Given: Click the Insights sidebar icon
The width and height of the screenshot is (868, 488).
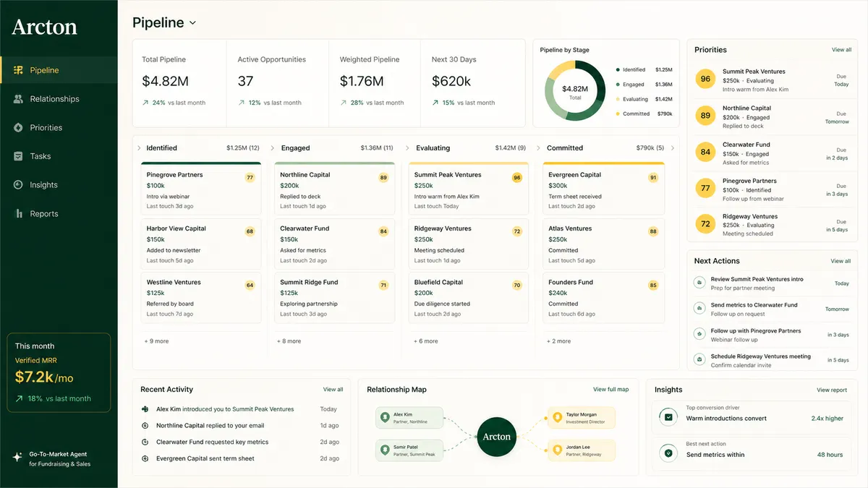Looking at the screenshot, I should tap(18, 185).
